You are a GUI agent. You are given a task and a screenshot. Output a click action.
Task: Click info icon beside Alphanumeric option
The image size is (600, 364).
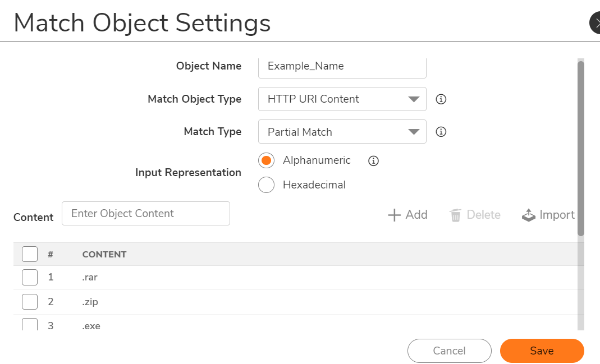pyautogui.click(x=373, y=161)
